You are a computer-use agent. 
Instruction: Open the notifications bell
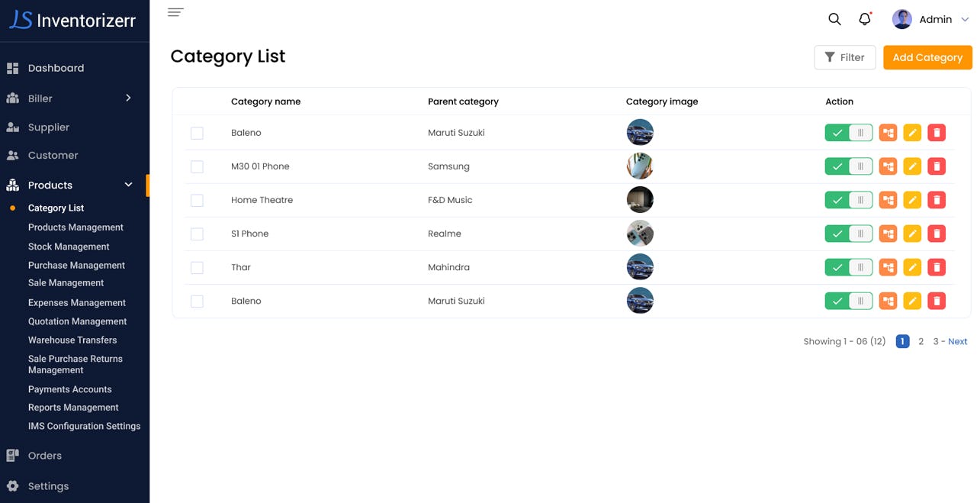point(864,19)
